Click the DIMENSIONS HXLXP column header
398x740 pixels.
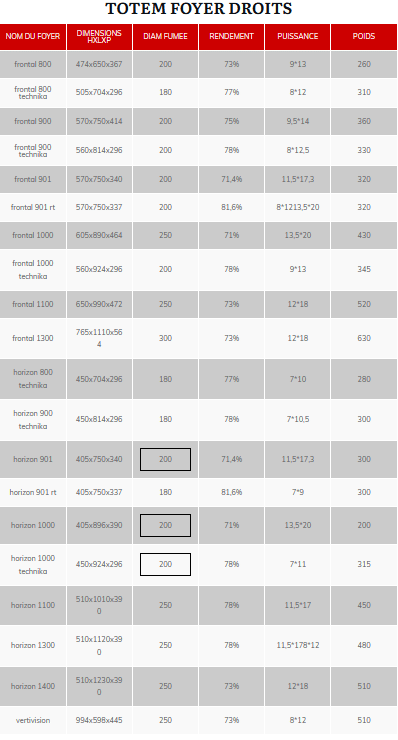(99, 36)
